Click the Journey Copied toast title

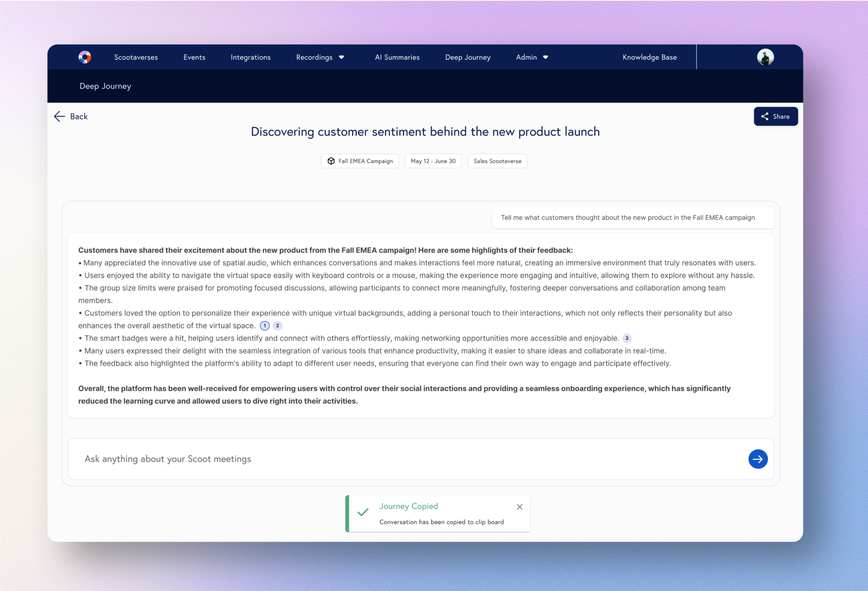point(409,506)
